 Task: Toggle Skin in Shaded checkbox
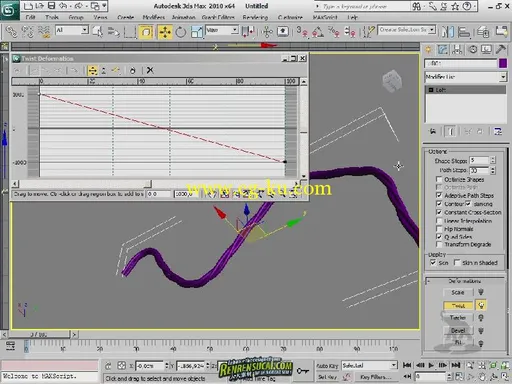pyautogui.click(x=457, y=263)
